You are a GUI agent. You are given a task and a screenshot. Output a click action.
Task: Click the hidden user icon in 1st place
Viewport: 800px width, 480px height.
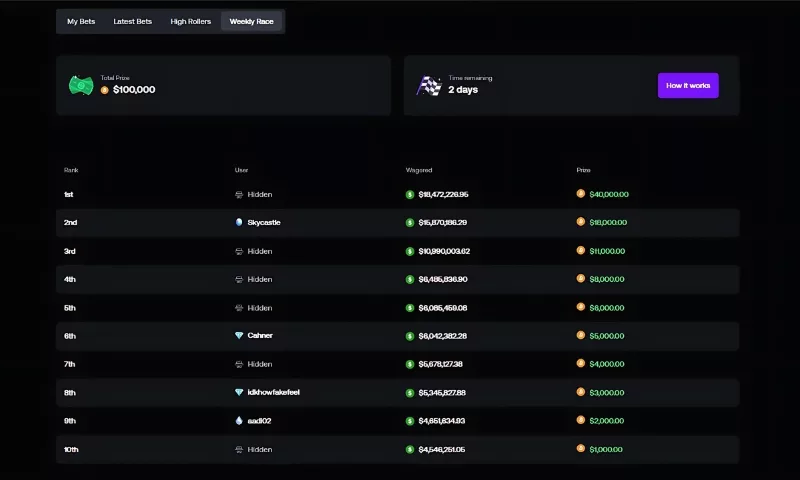[x=239, y=195]
